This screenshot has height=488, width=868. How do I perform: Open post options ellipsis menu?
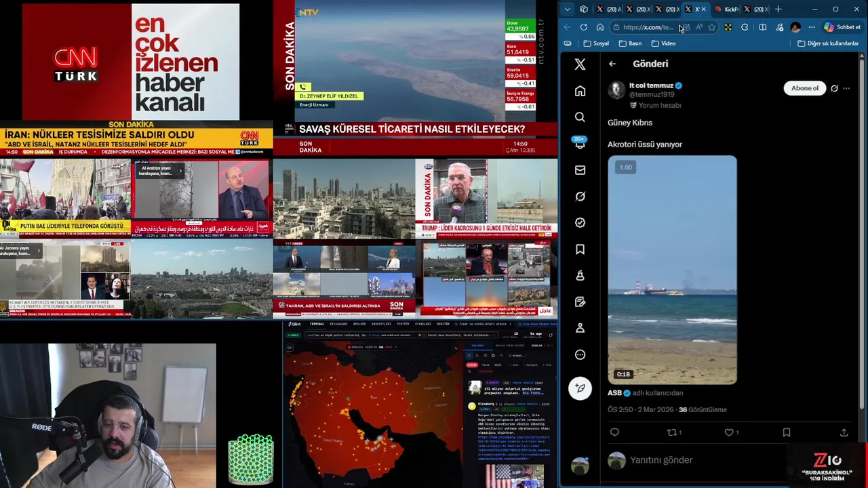point(846,88)
